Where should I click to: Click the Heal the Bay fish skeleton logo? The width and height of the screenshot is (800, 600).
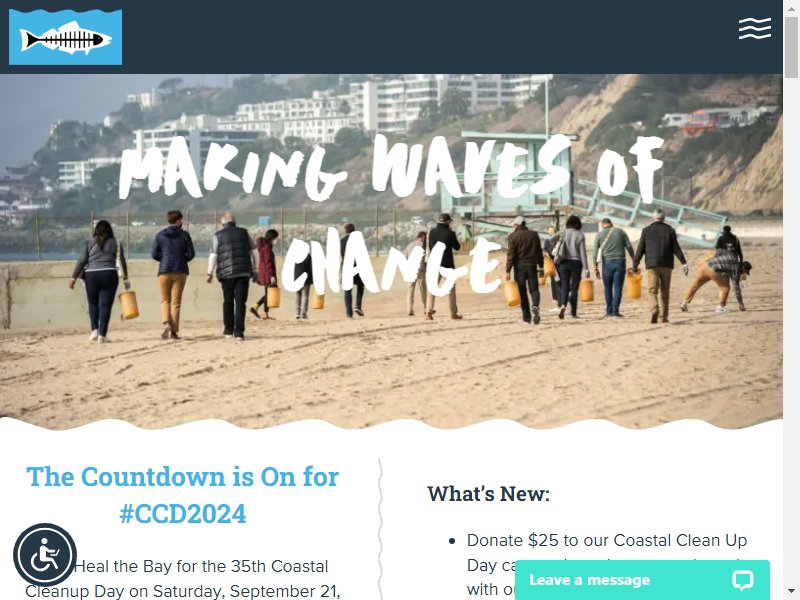coord(65,37)
